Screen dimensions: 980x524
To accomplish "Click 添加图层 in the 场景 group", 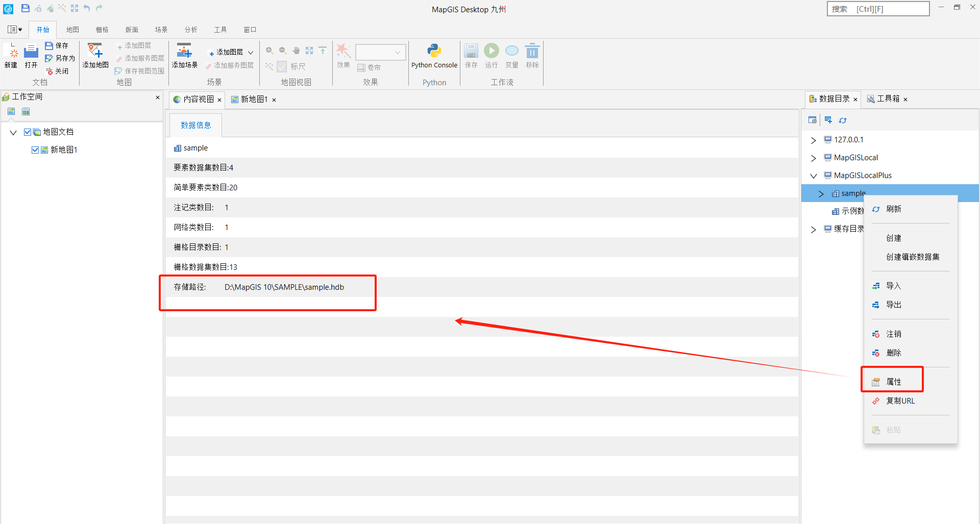I will 225,52.
